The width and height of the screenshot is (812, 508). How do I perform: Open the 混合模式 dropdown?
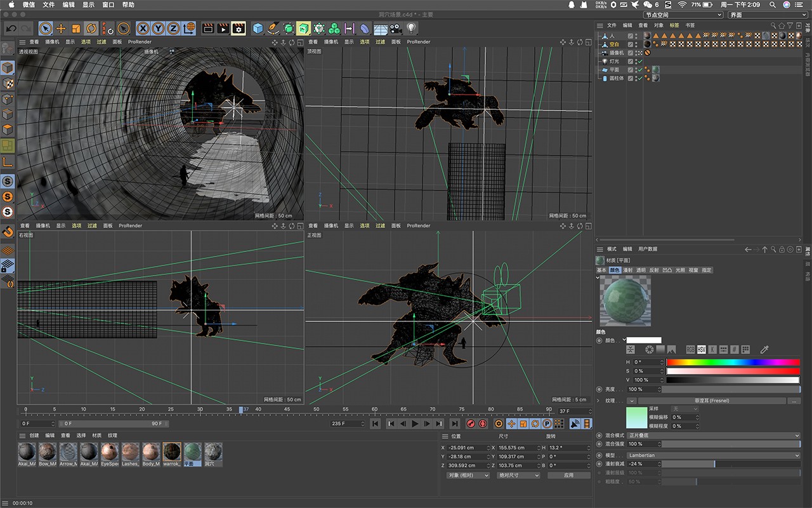tap(714, 436)
